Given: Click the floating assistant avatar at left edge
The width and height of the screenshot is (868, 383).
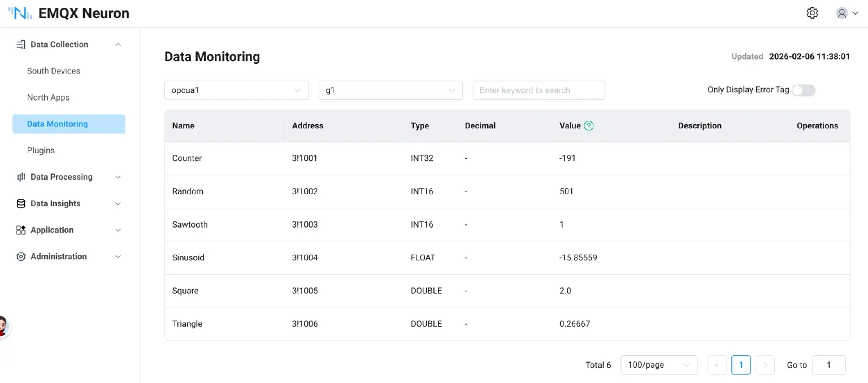Looking at the screenshot, I should 3,327.
